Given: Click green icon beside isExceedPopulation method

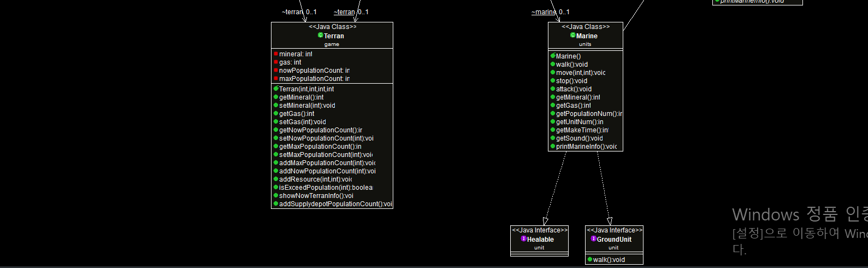Looking at the screenshot, I should pos(276,188).
